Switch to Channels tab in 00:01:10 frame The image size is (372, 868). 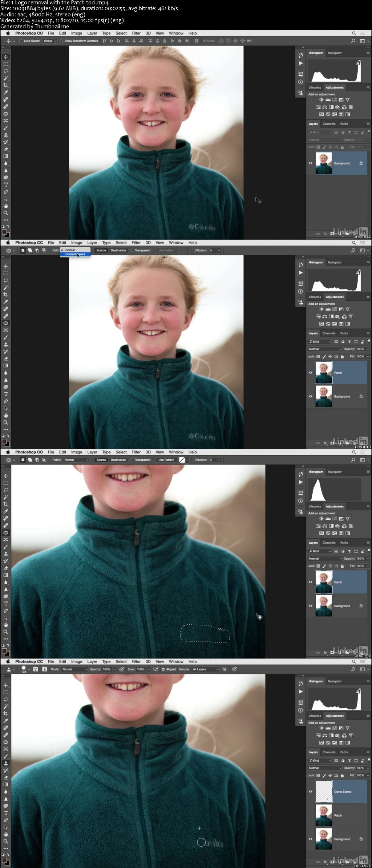(329, 333)
